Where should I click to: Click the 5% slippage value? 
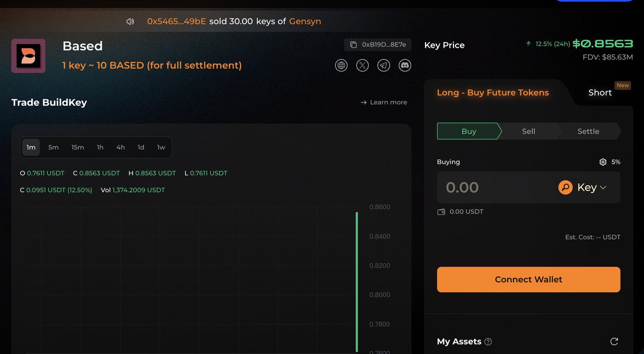[616, 162]
